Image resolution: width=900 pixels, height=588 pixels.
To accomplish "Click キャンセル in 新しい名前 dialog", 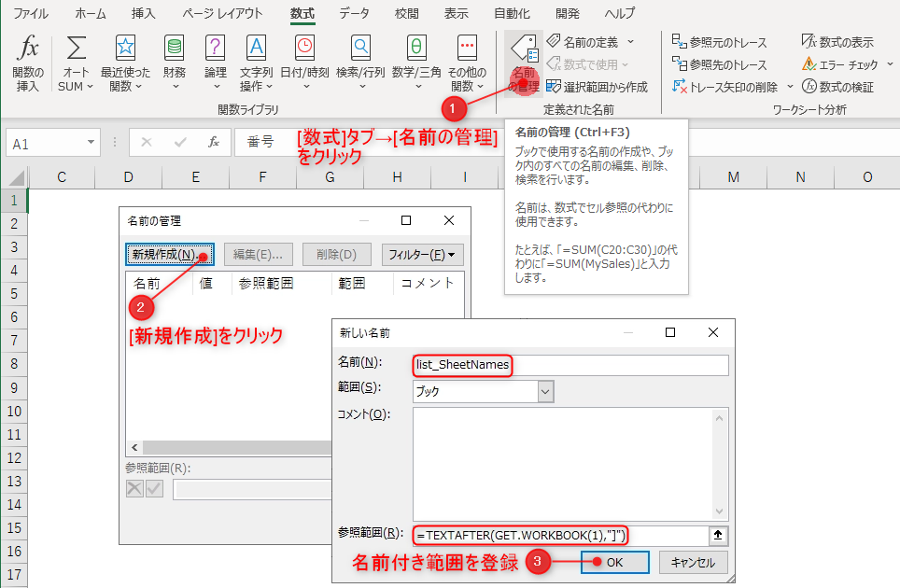I will pos(694,562).
